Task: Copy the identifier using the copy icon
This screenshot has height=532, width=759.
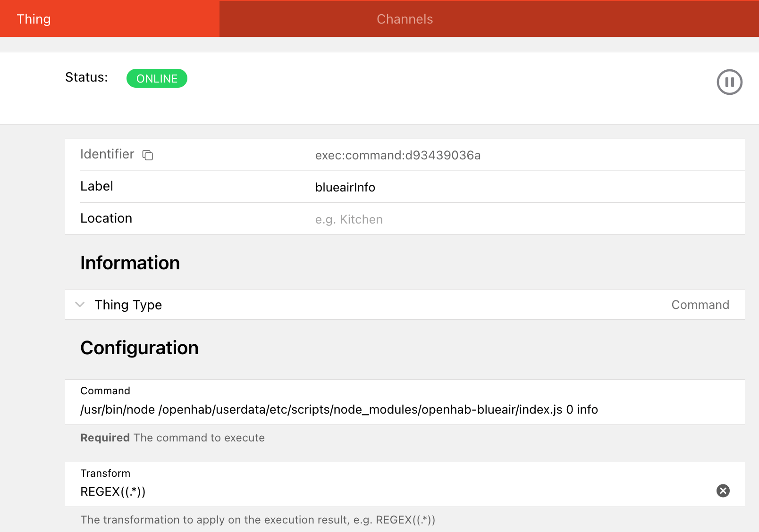Action: tap(148, 155)
